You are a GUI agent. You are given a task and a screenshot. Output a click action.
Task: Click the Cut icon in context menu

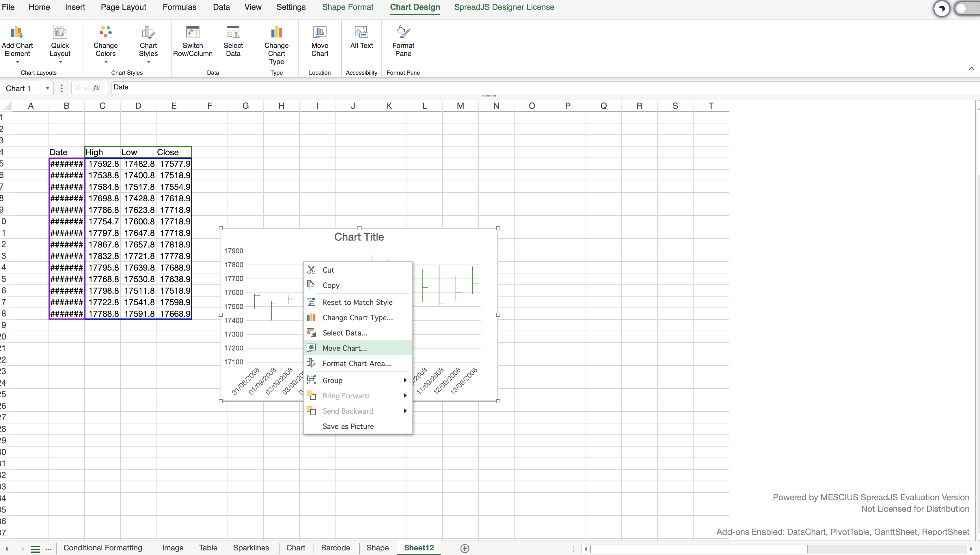311,270
